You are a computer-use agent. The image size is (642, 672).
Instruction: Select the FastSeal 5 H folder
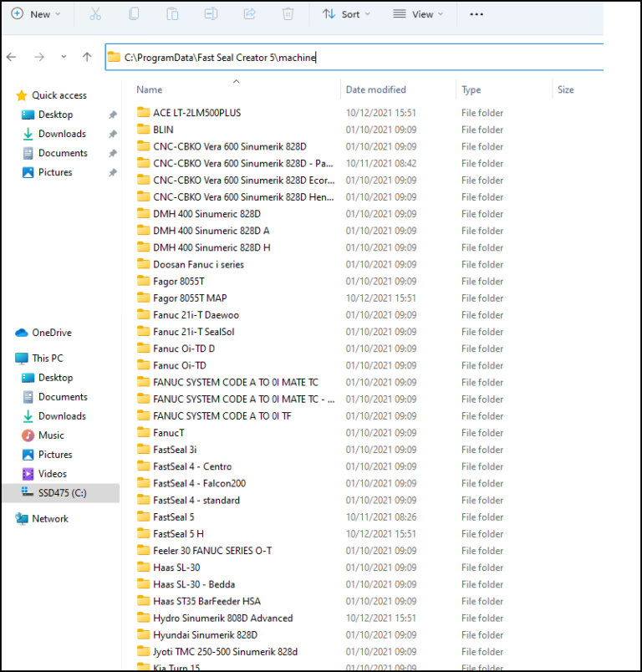point(178,533)
